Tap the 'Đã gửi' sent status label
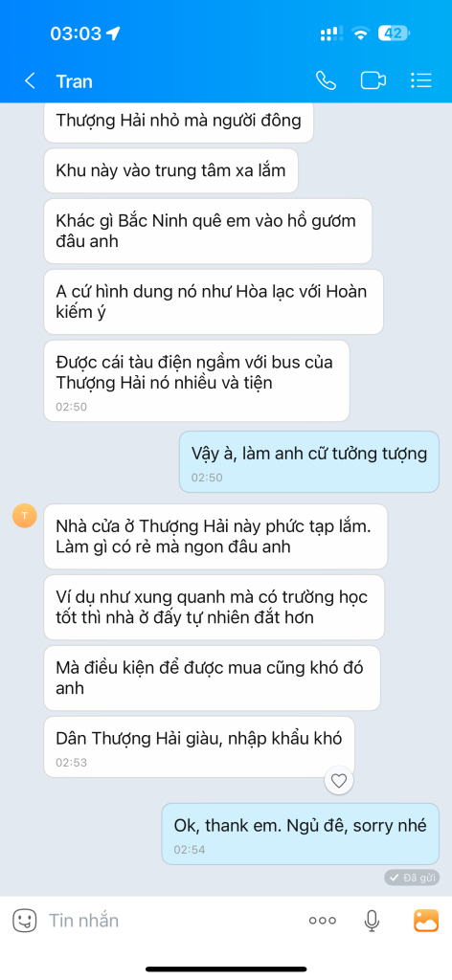Image resolution: width=452 pixels, height=980 pixels. tap(412, 878)
